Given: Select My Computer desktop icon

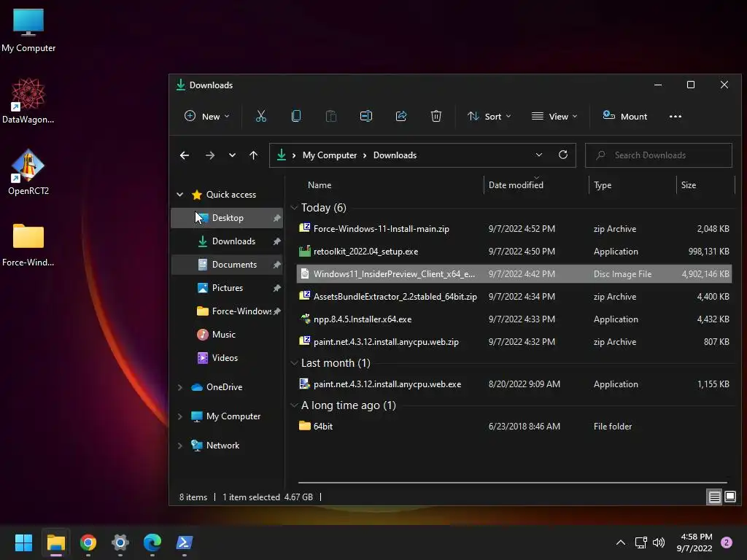Looking at the screenshot, I should click(x=28, y=30).
